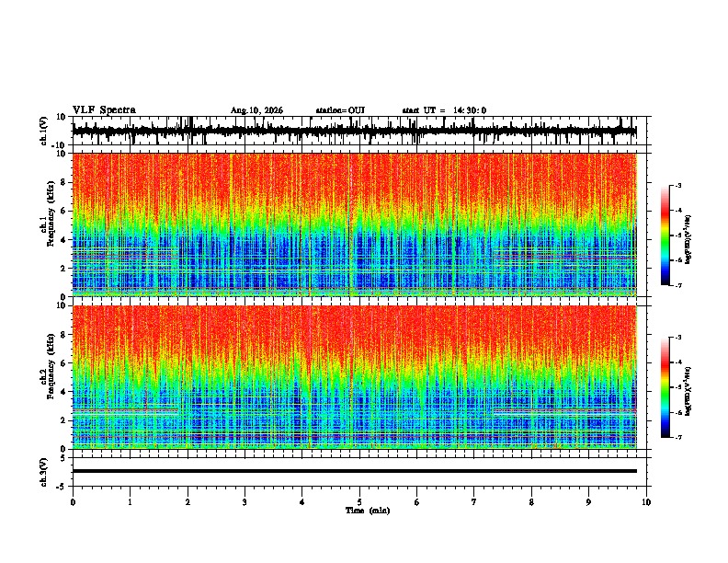This screenshot has height=563, width=728.
Task: Click the 'station=OUI' header label
Action: coord(340,110)
